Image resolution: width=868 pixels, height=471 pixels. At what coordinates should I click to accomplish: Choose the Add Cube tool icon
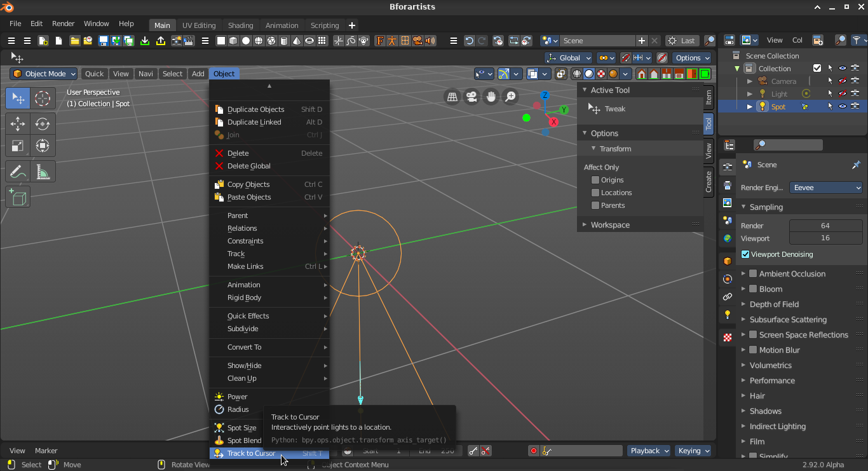(18, 197)
